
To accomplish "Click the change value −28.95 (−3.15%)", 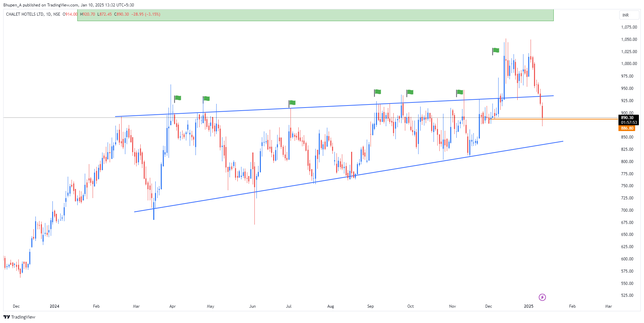I will coord(146,14).
